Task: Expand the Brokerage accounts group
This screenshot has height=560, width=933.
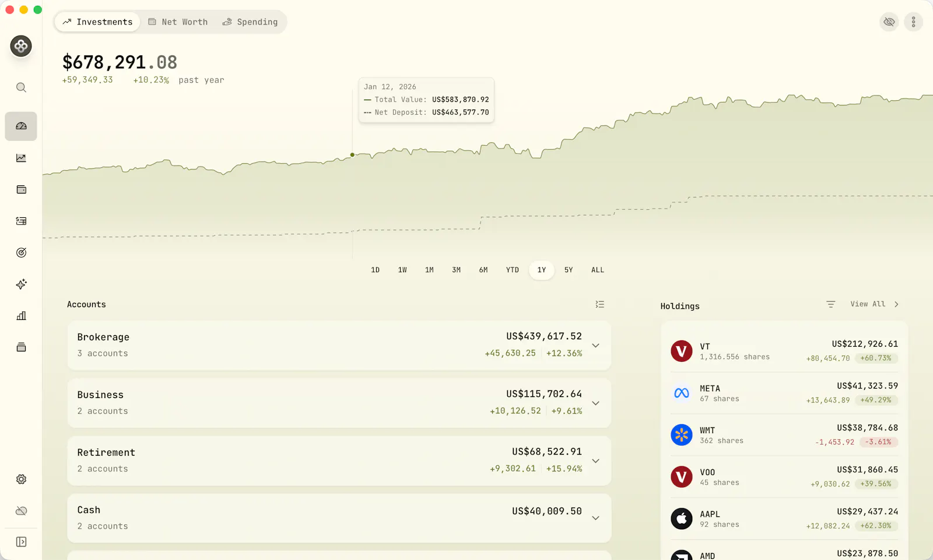Action: pyautogui.click(x=595, y=346)
